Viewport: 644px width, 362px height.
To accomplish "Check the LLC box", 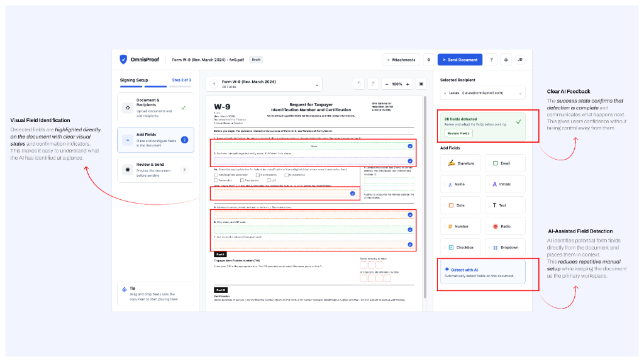I will click(268, 180).
